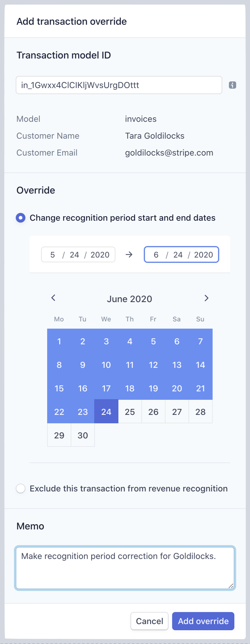Select Change recognition period radio button
Viewport: 250px width, 644px height.
coord(21,218)
